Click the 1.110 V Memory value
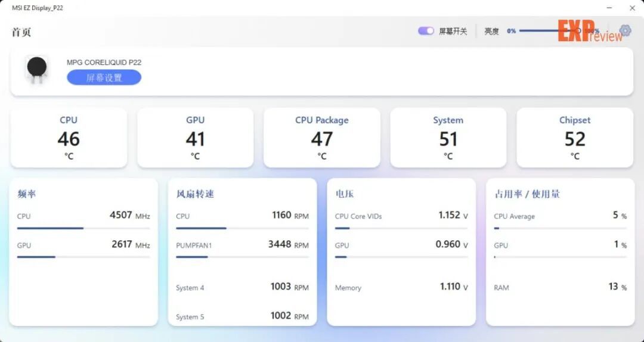This screenshot has width=644, height=342. coord(454,287)
